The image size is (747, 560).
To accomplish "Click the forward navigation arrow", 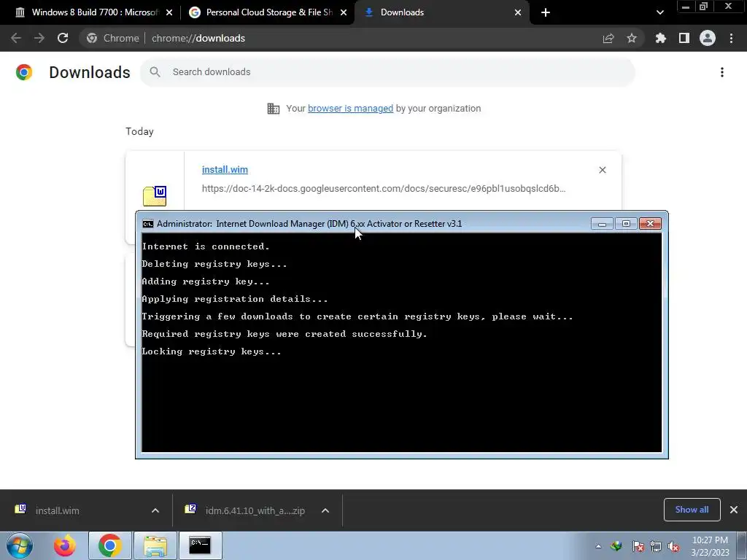I will pyautogui.click(x=39, y=38).
